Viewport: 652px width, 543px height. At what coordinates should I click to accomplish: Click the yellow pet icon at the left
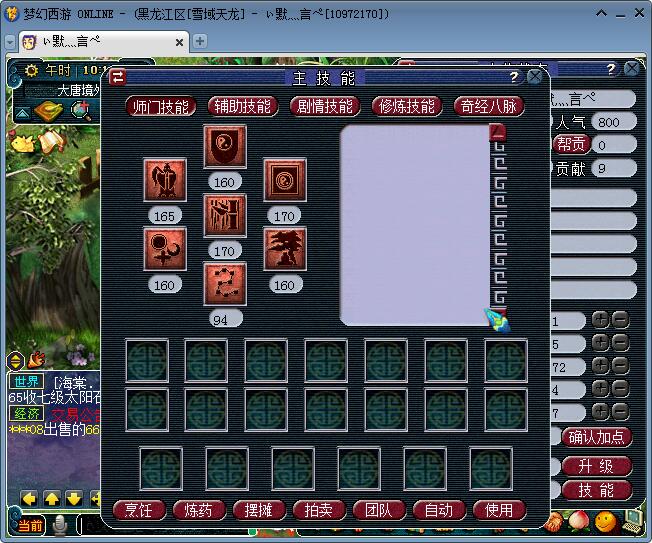pos(22,143)
